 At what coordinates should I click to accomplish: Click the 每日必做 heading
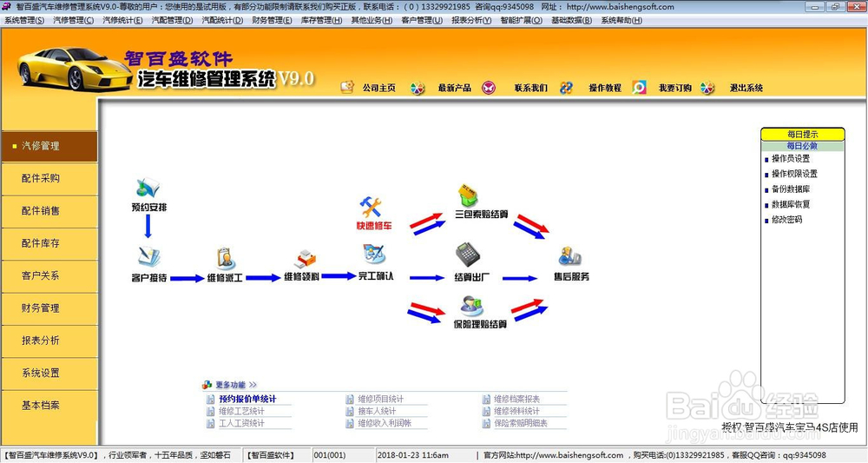pyautogui.click(x=803, y=146)
